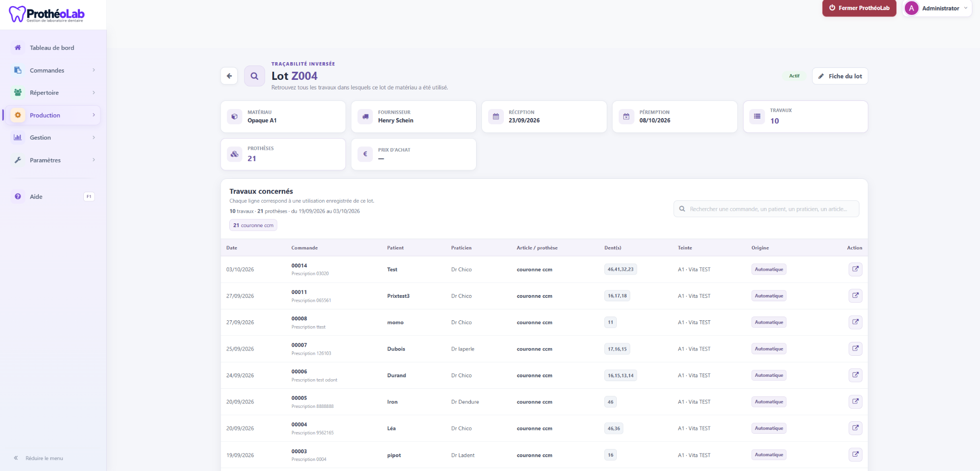Open order 00008 via its action icon
This screenshot has height=471, width=980.
click(x=855, y=322)
